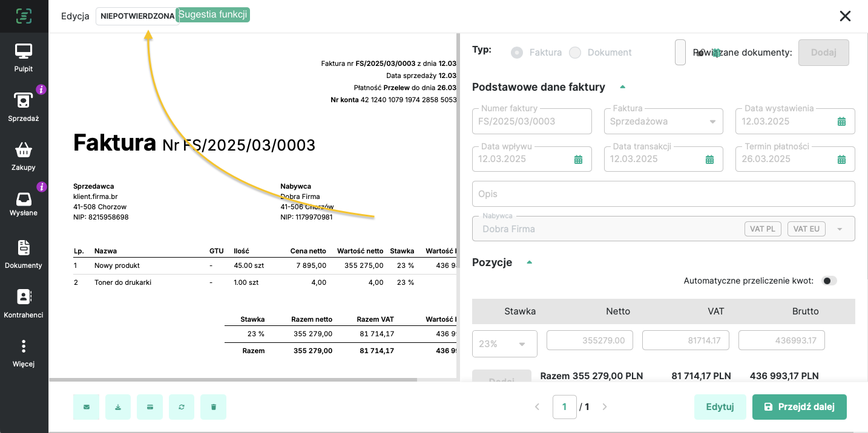Click the horizontal scrollbar under invoice preview
The width and height of the screenshot is (868, 433).
point(233,380)
